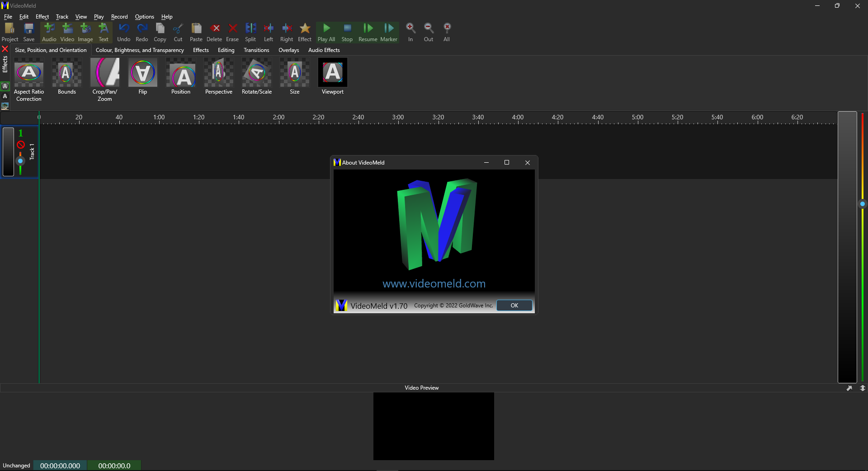The height and width of the screenshot is (471, 868).
Task: Open the Record menu
Action: [x=119, y=17]
